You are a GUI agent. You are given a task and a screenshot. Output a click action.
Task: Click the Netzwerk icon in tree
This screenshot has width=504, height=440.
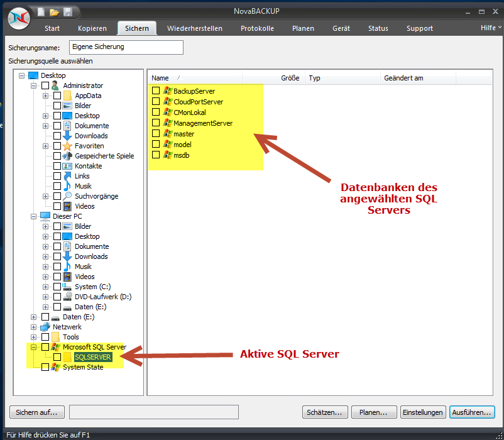[x=45, y=327]
